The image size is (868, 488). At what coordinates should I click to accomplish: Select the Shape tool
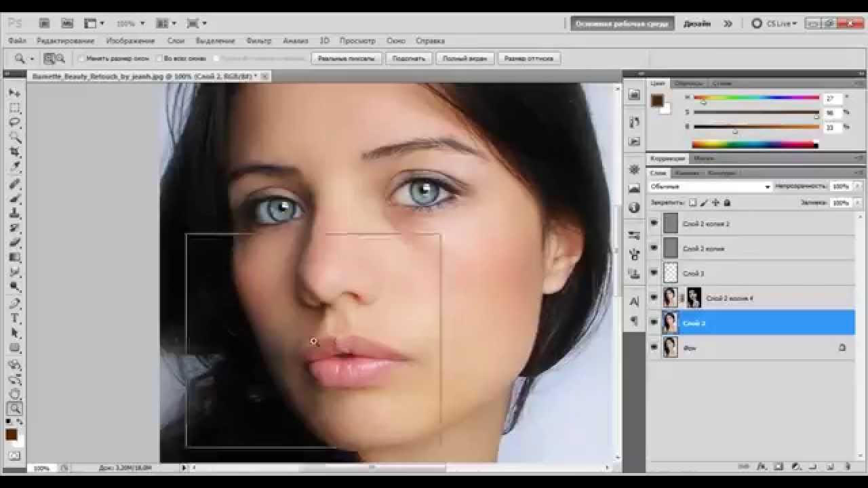click(14, 348)
